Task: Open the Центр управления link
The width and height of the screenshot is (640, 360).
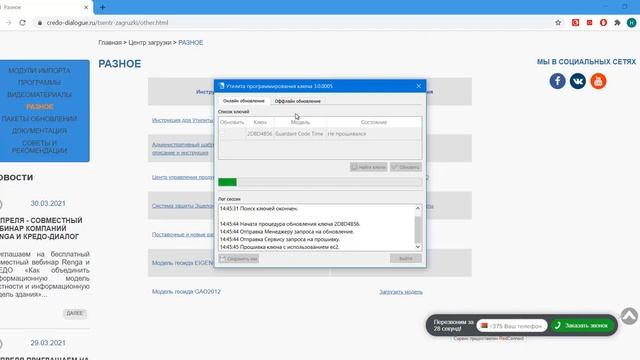Action: pyautogui.click(x=182, y=177)
